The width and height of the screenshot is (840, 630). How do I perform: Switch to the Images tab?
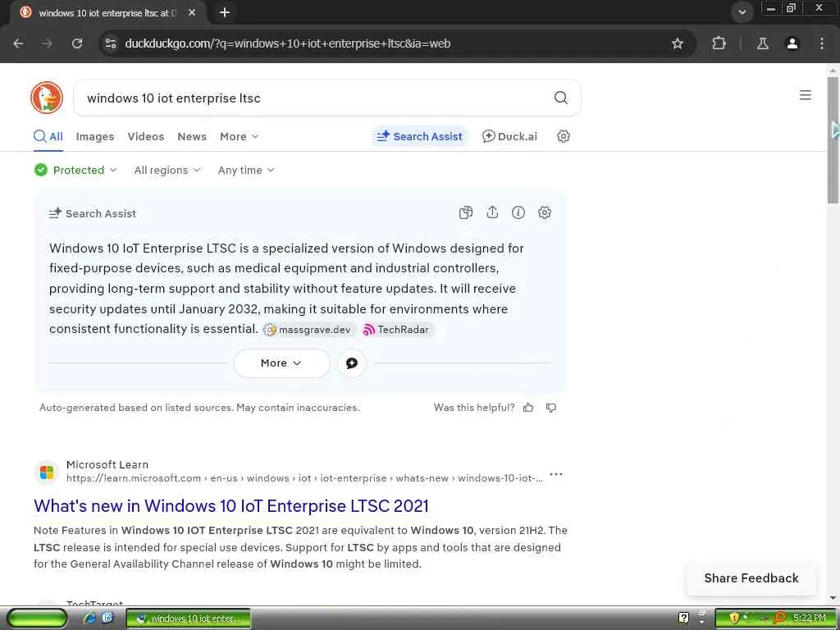pyautogui.click(x=95, y=136)
